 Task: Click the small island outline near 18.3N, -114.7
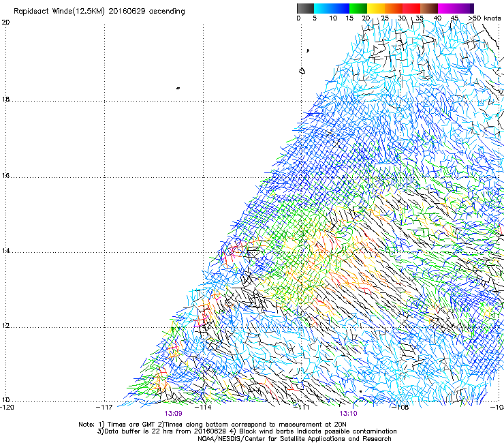pos(178,88)
